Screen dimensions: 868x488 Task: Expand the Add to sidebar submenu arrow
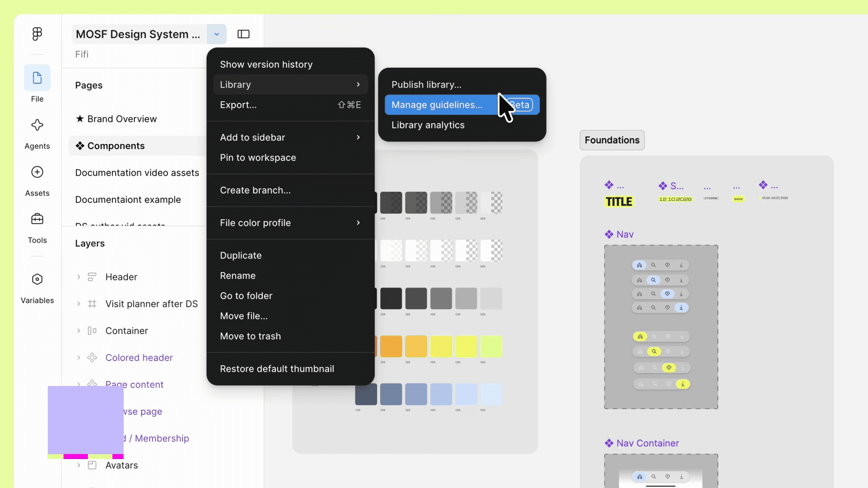pos(358,137)
